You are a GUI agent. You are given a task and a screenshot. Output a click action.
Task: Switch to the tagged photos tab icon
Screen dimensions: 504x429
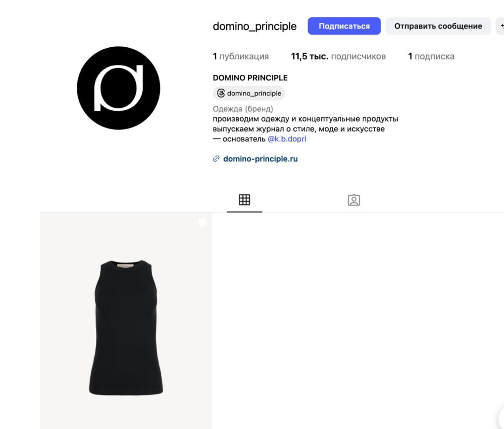pos(354,199)
